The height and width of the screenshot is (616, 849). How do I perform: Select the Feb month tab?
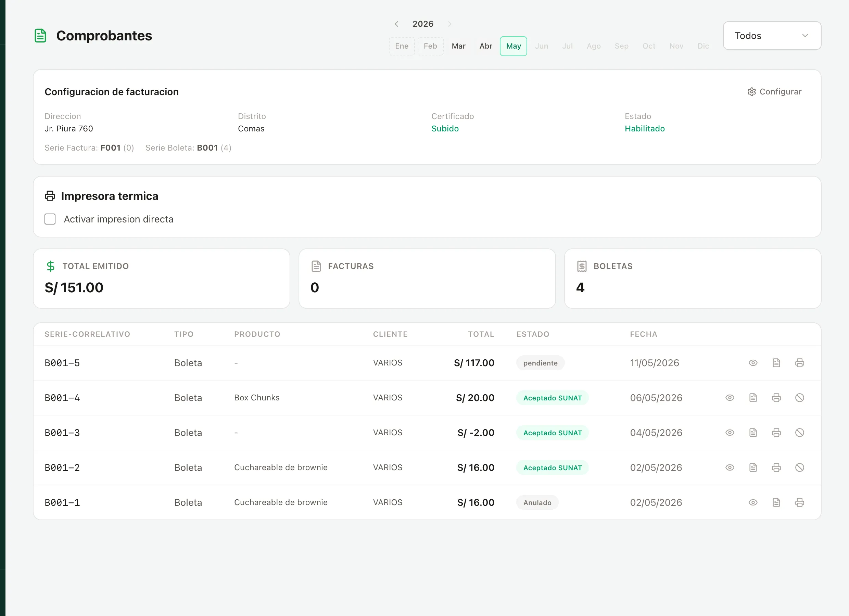(430, 46)
